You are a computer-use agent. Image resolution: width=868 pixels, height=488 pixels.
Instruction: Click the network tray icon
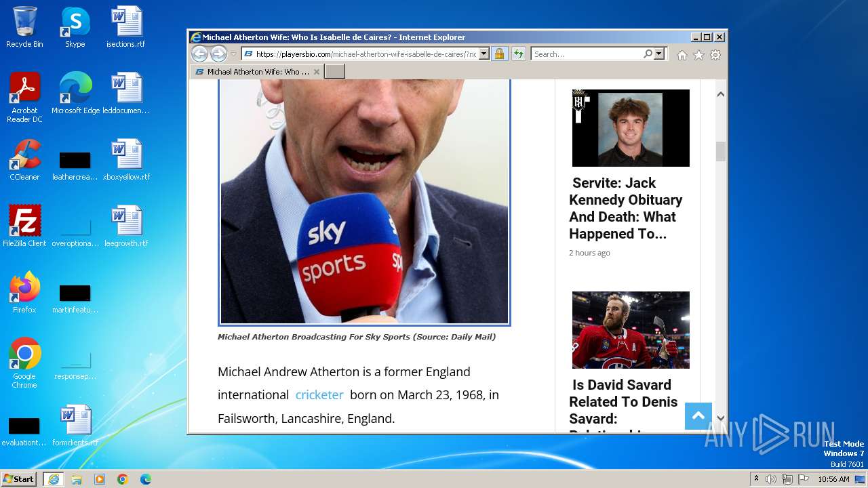787,479
